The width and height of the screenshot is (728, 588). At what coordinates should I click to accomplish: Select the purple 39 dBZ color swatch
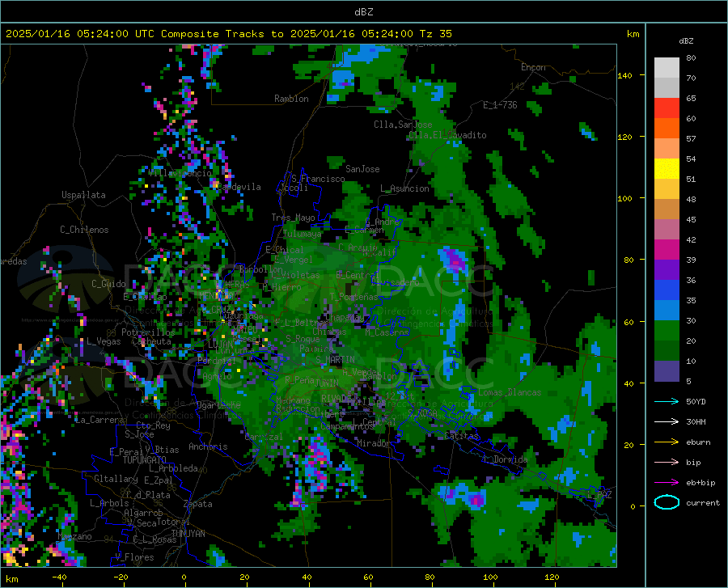pyautogui.click(x=667, y=270)
